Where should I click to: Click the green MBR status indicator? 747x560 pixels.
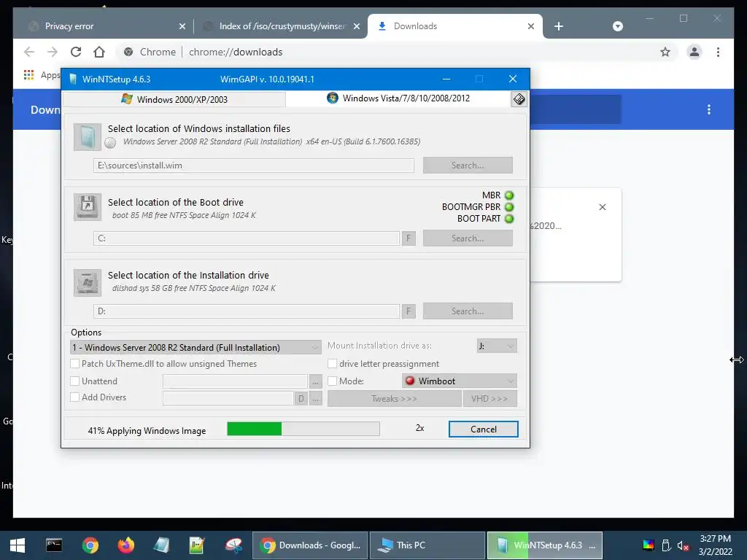pyautogui.click(x=509, y=195)
